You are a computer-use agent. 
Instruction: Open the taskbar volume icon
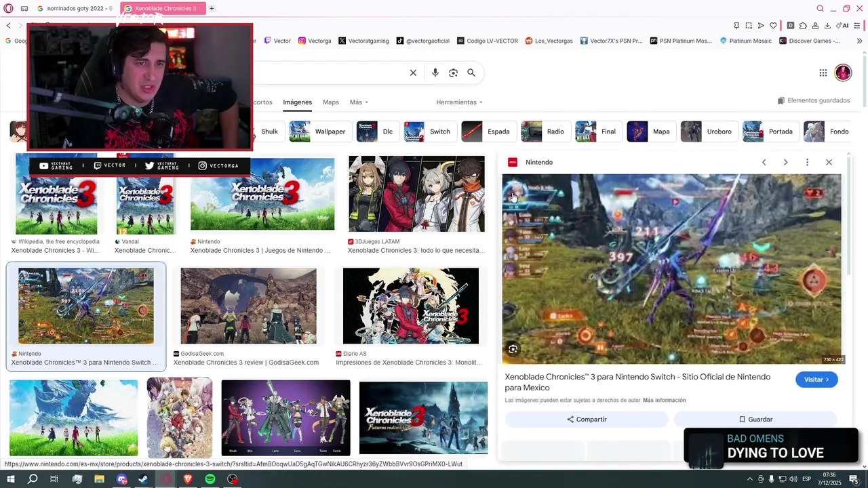click(793, 479)
